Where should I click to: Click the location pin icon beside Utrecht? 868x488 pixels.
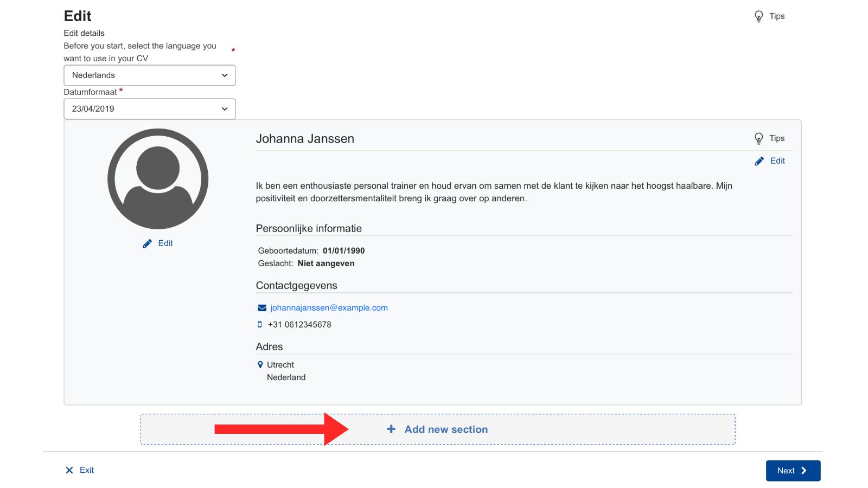coord(260,365)
